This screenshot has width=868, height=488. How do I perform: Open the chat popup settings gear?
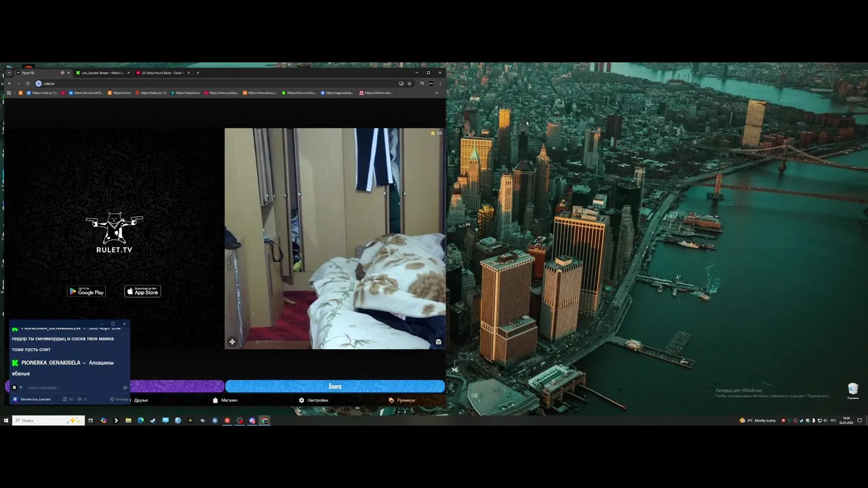[112, 399]
